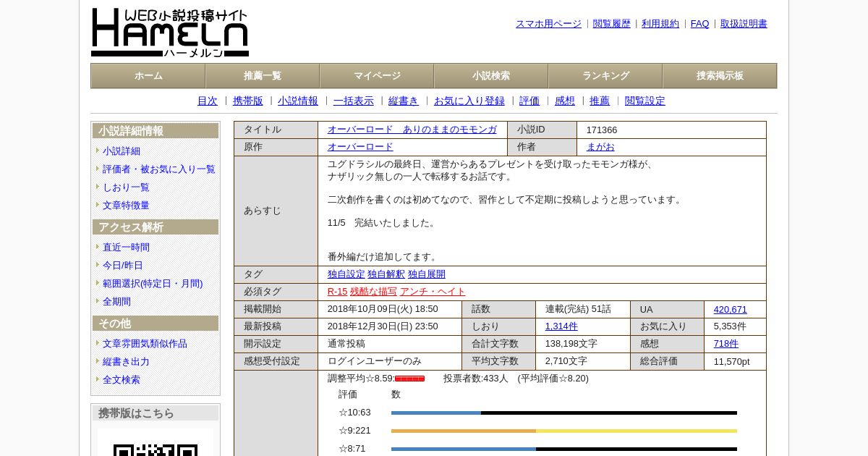Select 小説情報 in the sub-navigation
This screenshot has width=868, height=456.
coord(298,101)
